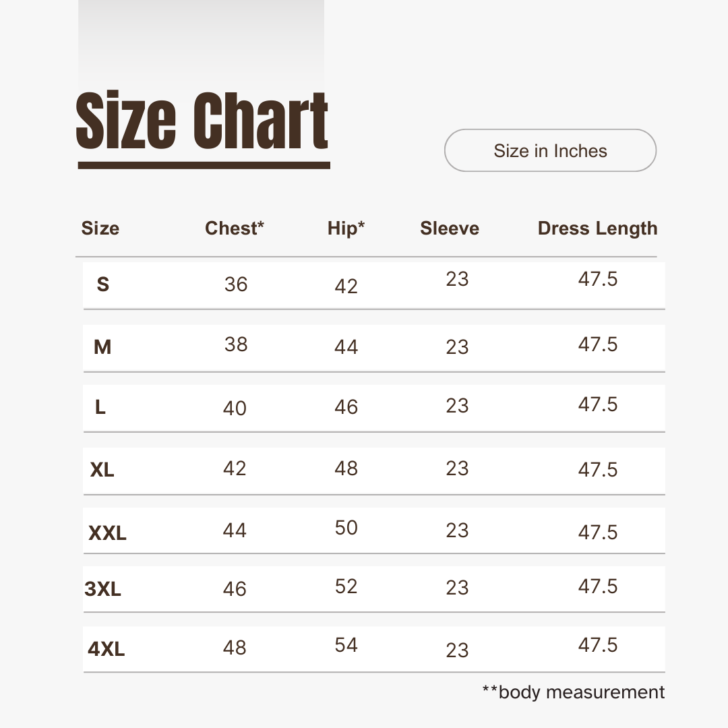Pick the 3XL size row label
The width and height of the screenshot is (728, 728).
tap(102, 590)
